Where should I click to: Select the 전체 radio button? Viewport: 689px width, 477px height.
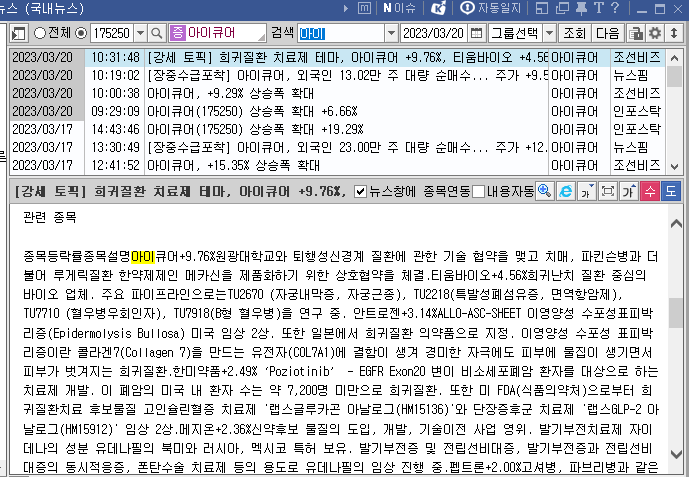coord(40,33)
